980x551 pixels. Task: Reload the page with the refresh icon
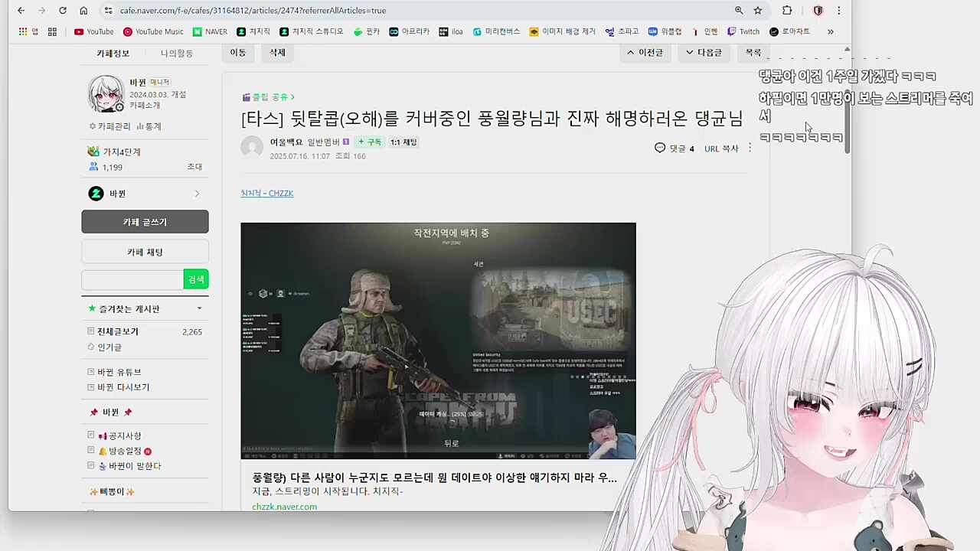coord(63,11)
